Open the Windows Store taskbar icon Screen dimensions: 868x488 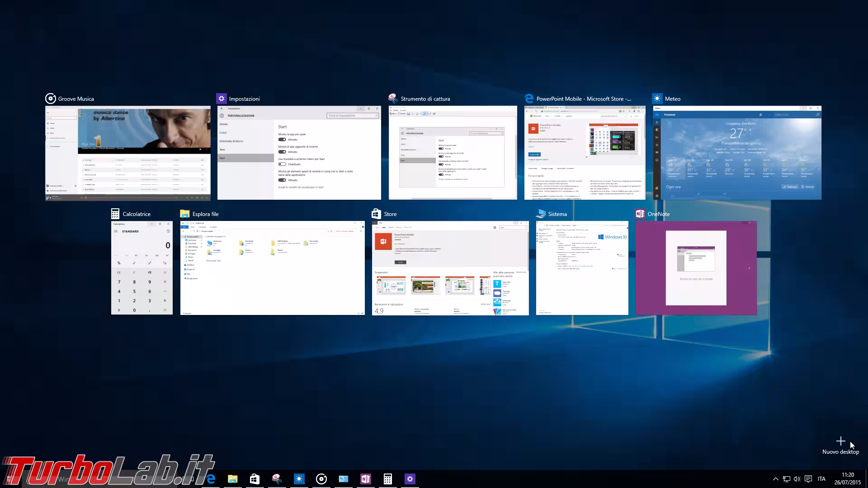coord(255,479)
